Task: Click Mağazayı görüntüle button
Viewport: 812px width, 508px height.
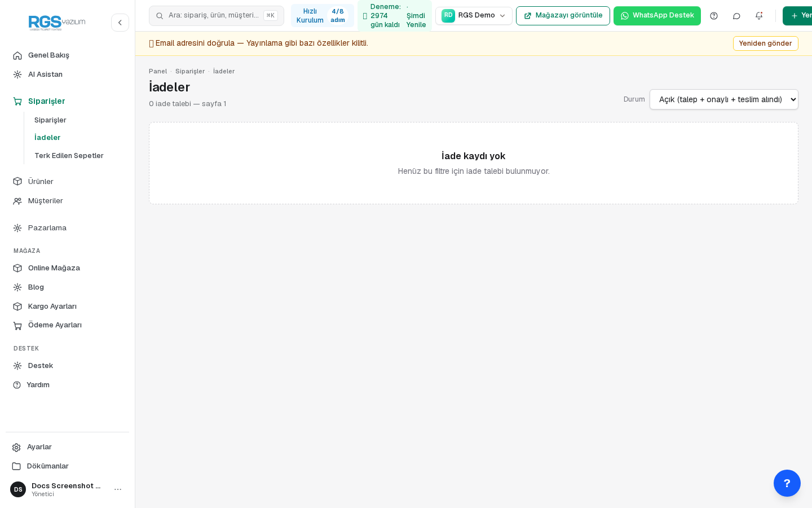Action: [563, 16]
